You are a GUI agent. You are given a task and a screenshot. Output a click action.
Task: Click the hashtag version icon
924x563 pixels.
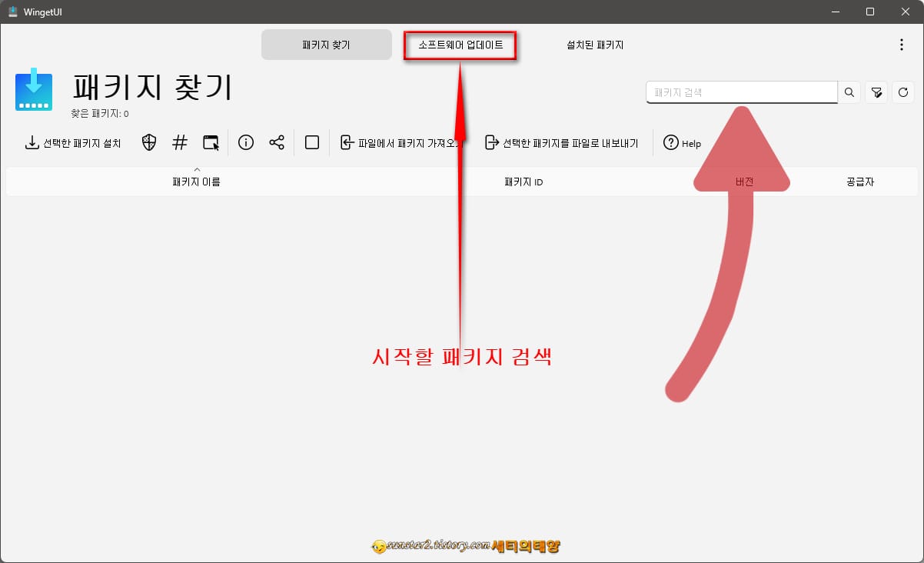[x=179, y=142]
